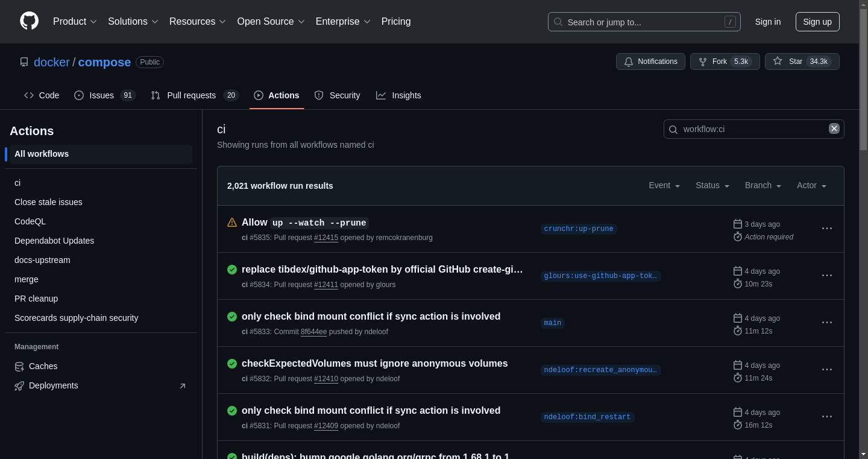Open more options for run #5834
Viewport: 868px width, 459px height.
(x=827, y=276)
